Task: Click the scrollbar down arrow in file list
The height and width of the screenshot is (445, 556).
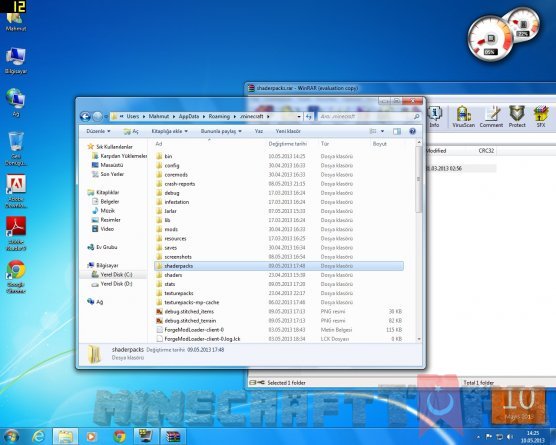Action: (x=419, y=339)
